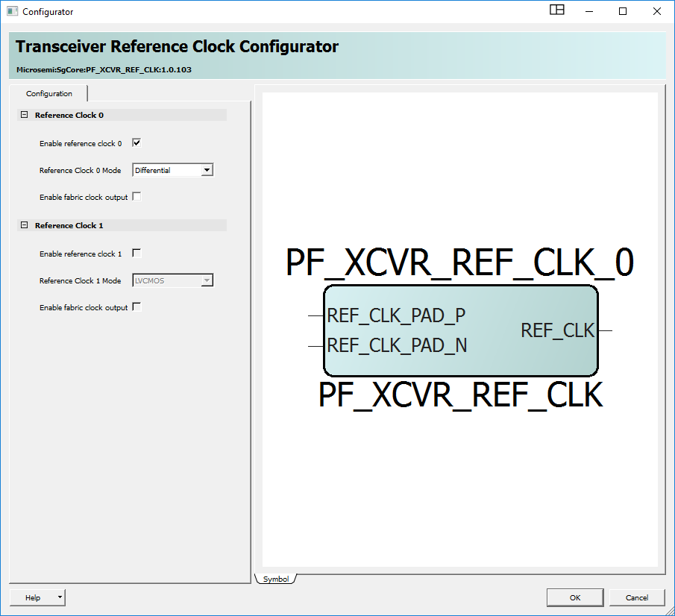Uncheck Enable reference clock 0 checkbox
This screenshot has width=675, height=616.
(x=136, y=143)
